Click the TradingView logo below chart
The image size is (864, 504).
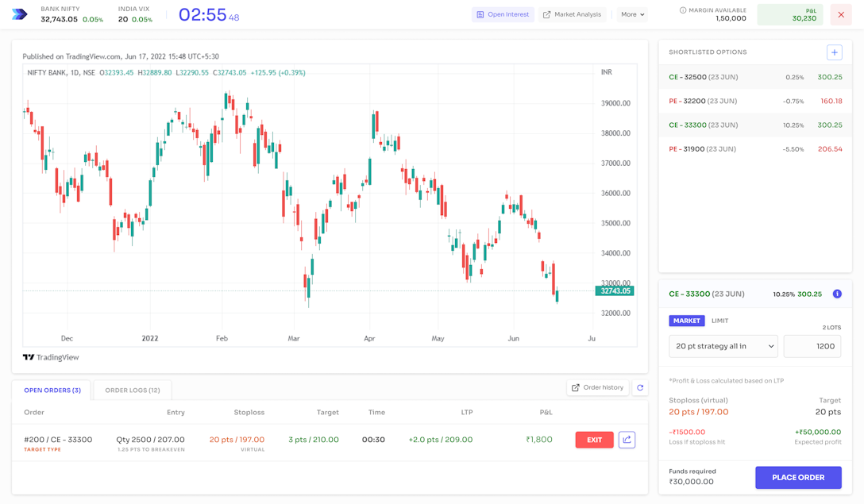pyautogui.click(x=51, y=357)
